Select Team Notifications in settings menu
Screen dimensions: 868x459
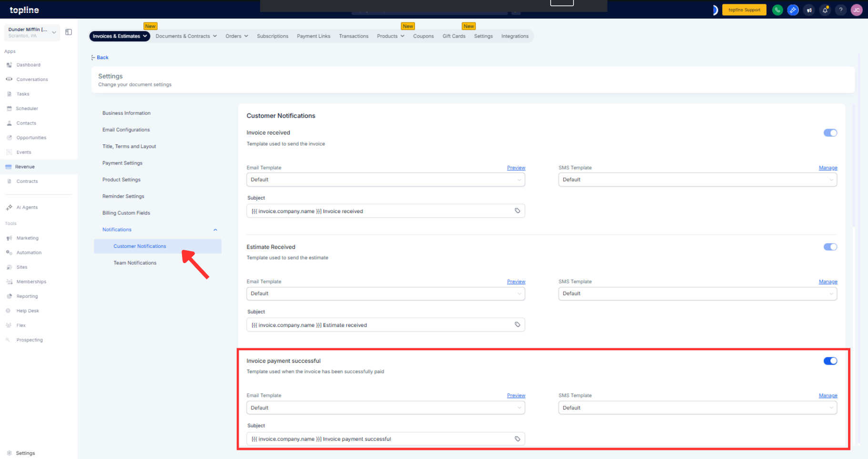pyautogui.click(x=135, y=263)
